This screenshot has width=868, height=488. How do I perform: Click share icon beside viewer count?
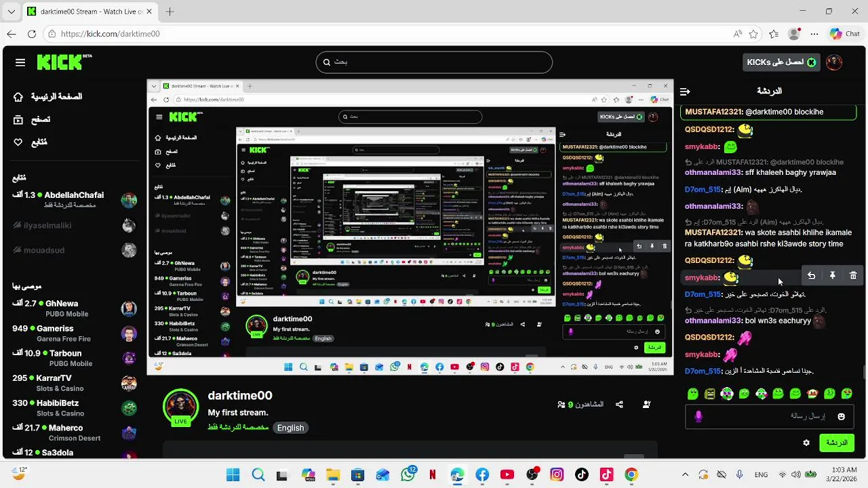tap(619, 405)
